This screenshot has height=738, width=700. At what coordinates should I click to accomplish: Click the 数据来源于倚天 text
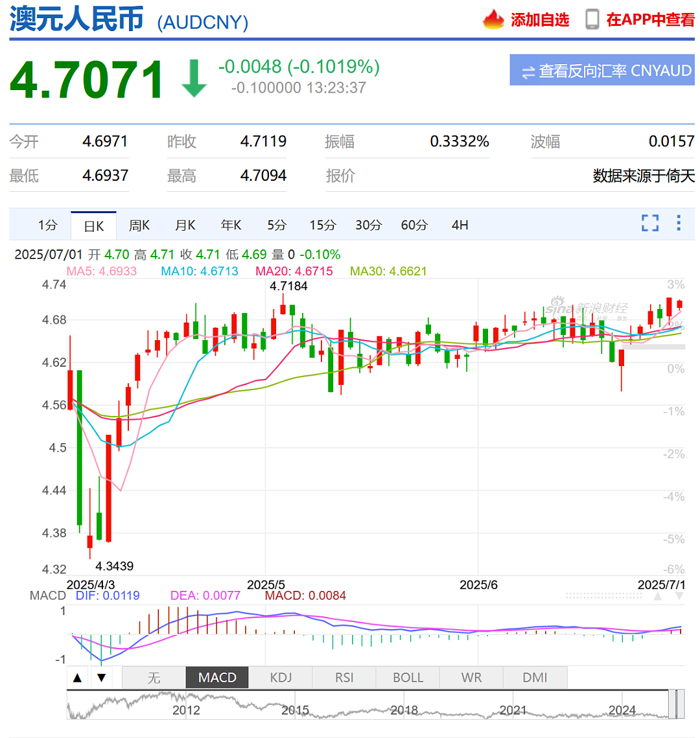tap(644, 176)
